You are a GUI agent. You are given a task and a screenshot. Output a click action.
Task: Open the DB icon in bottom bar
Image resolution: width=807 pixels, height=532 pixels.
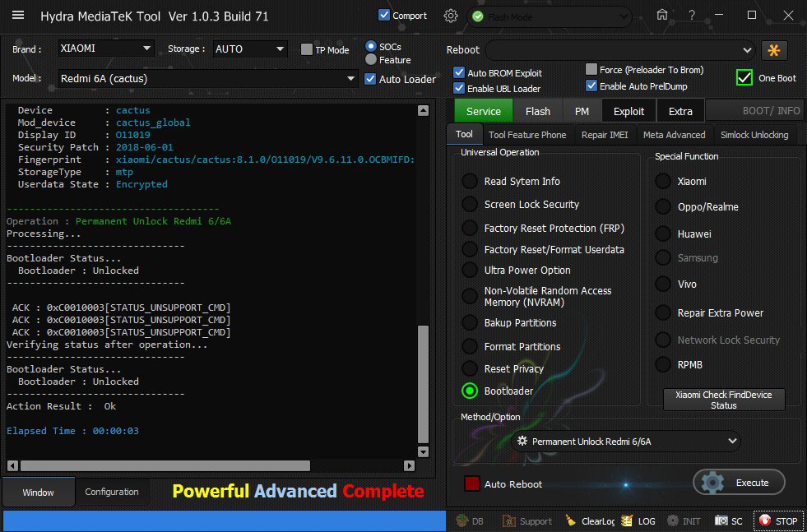pos(470,521)
